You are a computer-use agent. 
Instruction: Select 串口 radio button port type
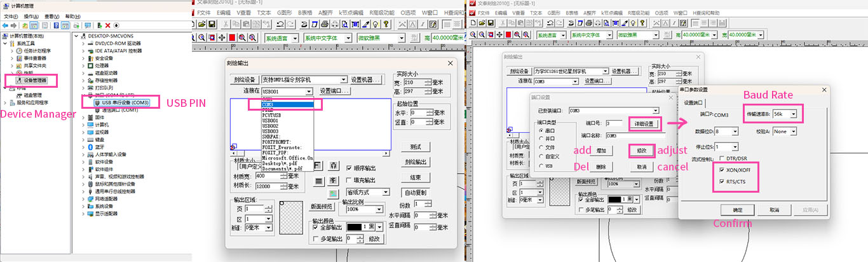pyautogui.click(x=541, y=130)
